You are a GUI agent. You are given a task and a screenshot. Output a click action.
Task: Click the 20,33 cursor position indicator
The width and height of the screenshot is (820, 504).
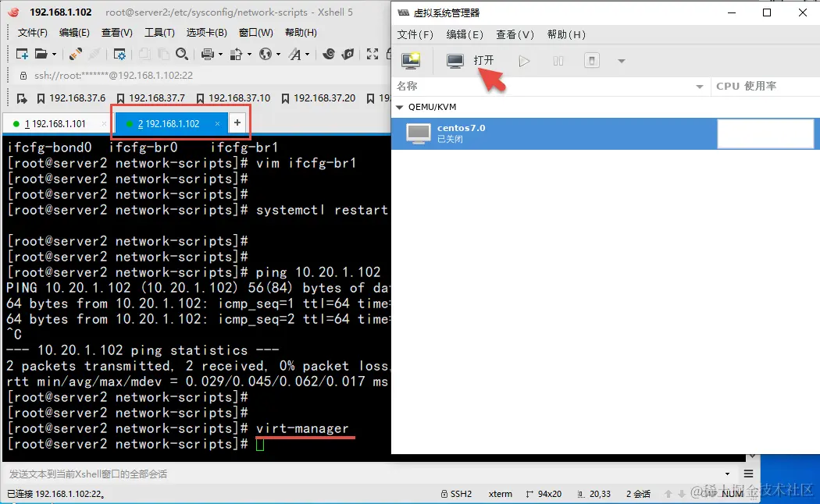[x=594, y=494]
